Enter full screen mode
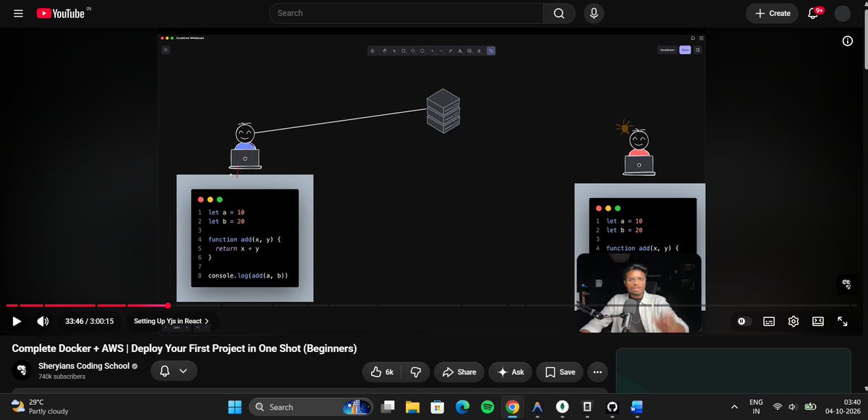Screen dimensions: 868x420 [x=843, y=321]
